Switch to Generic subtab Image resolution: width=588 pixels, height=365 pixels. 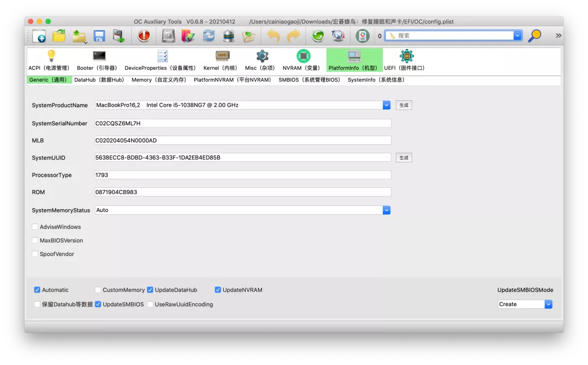click(49, 80)
